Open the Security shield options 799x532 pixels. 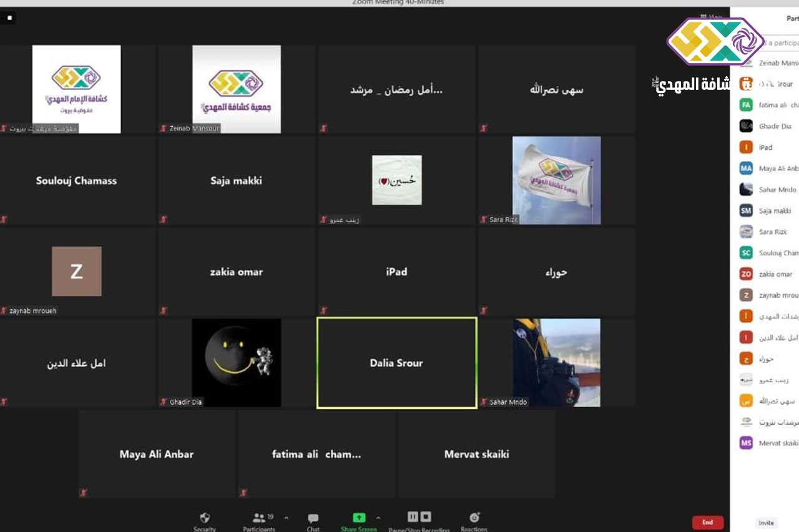[204, 518]
